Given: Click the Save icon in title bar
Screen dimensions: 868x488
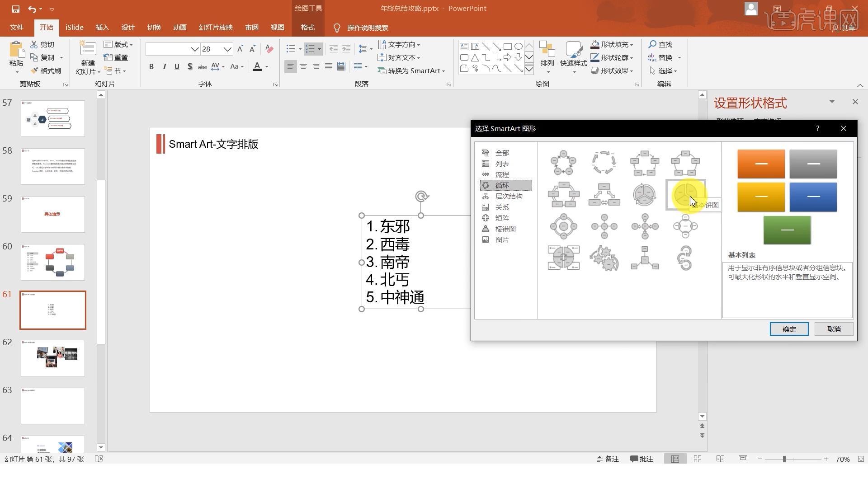Looking at the screenshot, I should 16,9.
